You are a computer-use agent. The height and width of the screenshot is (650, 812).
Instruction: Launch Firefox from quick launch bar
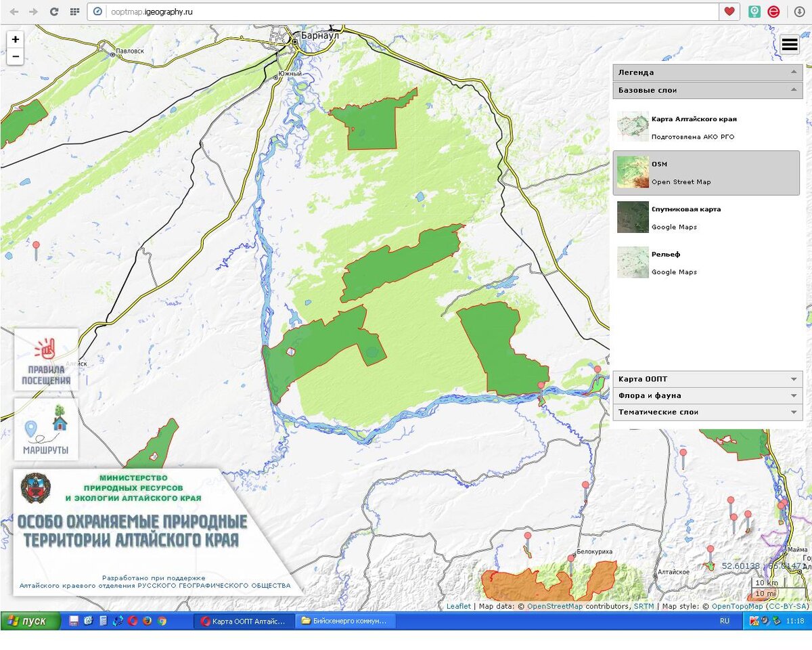147,621
